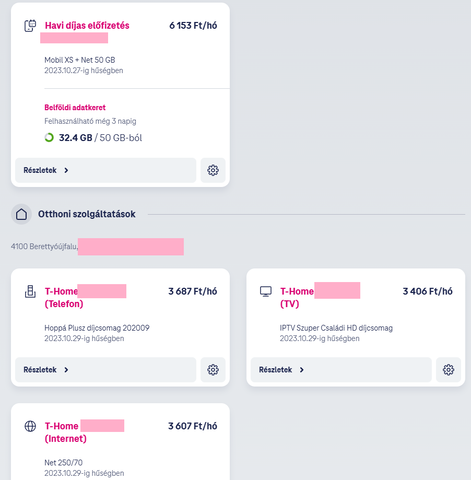Open settings gear for Havi díjas előfizetés

coord(213,170)
